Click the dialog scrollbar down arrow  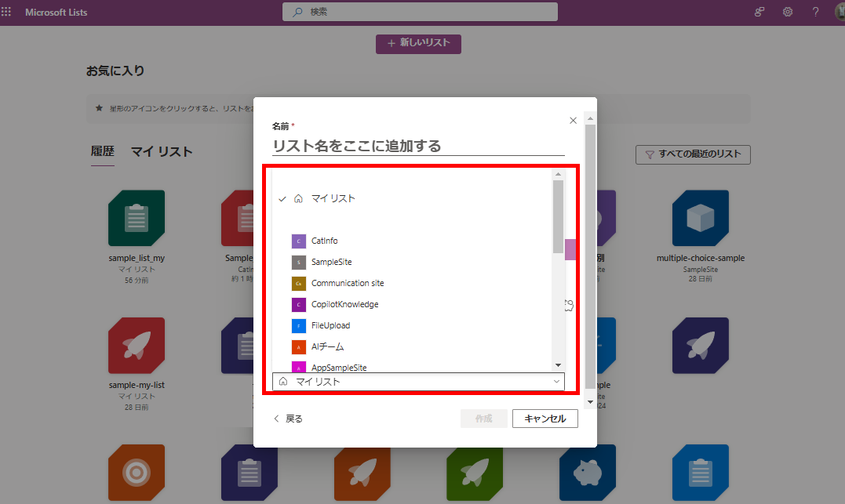pos(590,402)
